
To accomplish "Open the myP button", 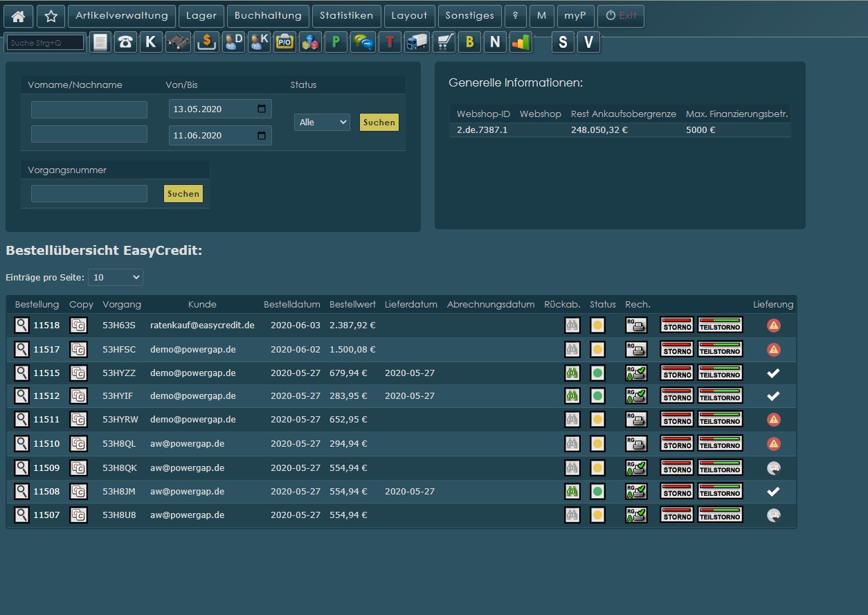I will [x=575, y=16].
